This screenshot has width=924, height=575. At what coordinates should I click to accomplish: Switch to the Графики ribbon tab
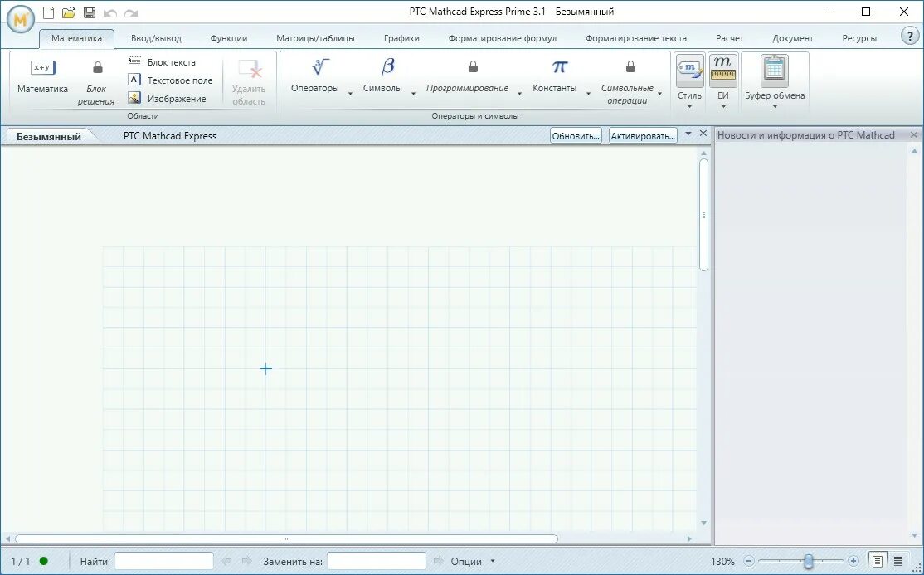[x=401, y=38]
